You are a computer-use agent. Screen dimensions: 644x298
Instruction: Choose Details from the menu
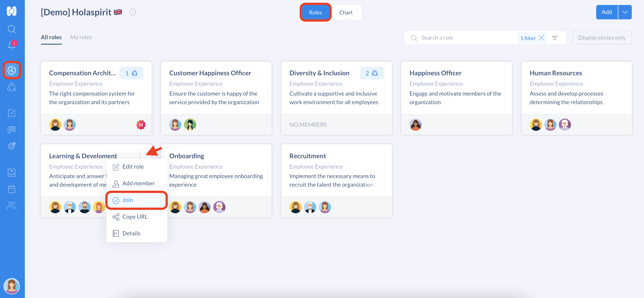tap(137, 234)
